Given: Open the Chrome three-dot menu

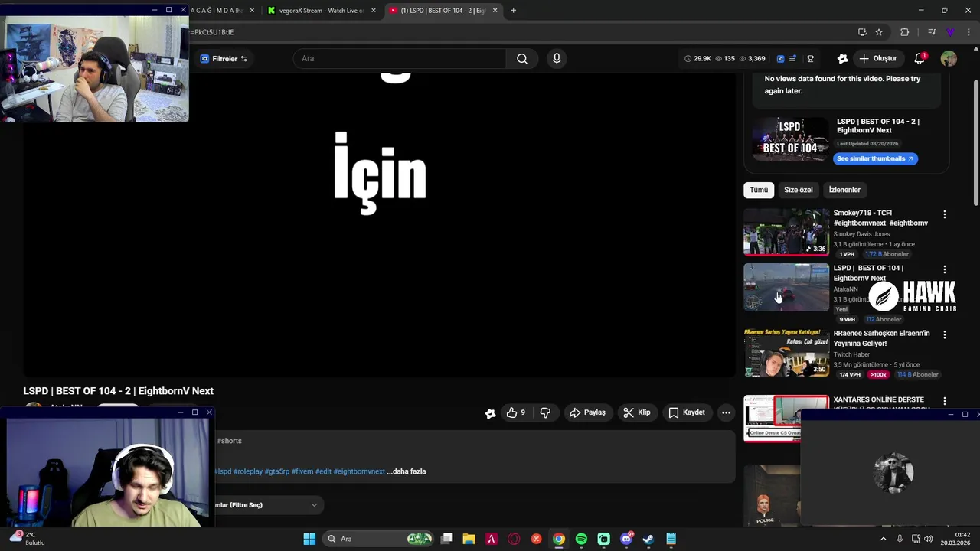Looking at the screenshot, I should click(x=969, y=32).
